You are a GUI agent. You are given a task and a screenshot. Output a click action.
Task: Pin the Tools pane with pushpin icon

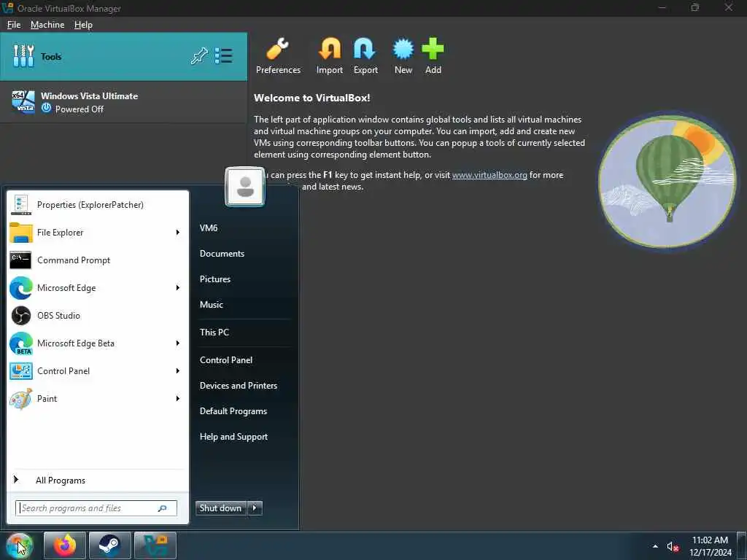[x=198, y=56]
